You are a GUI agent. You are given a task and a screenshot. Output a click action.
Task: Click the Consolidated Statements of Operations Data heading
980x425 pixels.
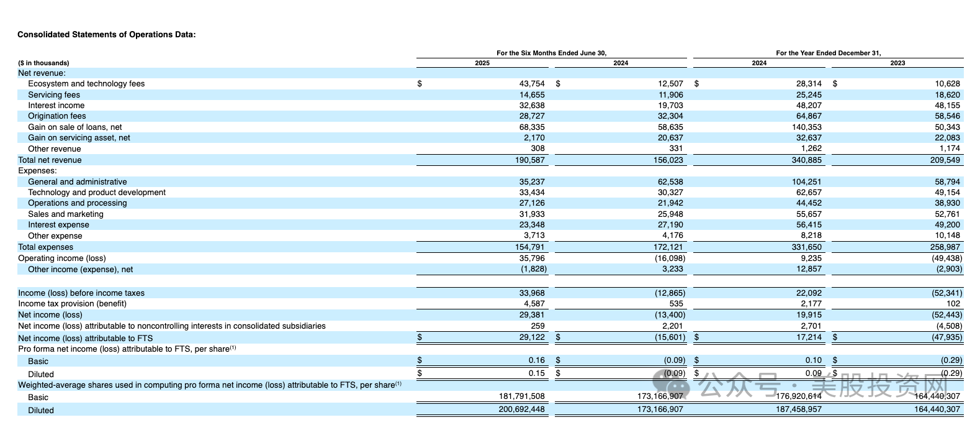[106, 34]
